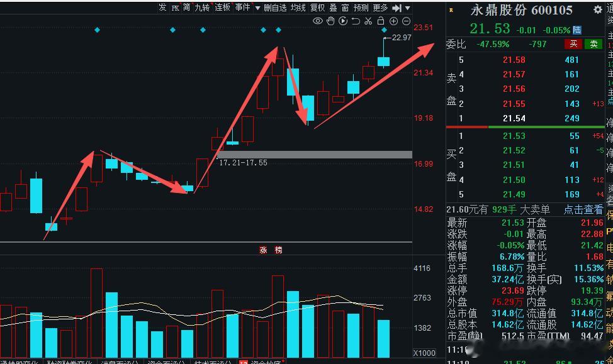Open dropdown arrow beside collapse panel icon
613x364 pixels.
(x=407, y=8)
